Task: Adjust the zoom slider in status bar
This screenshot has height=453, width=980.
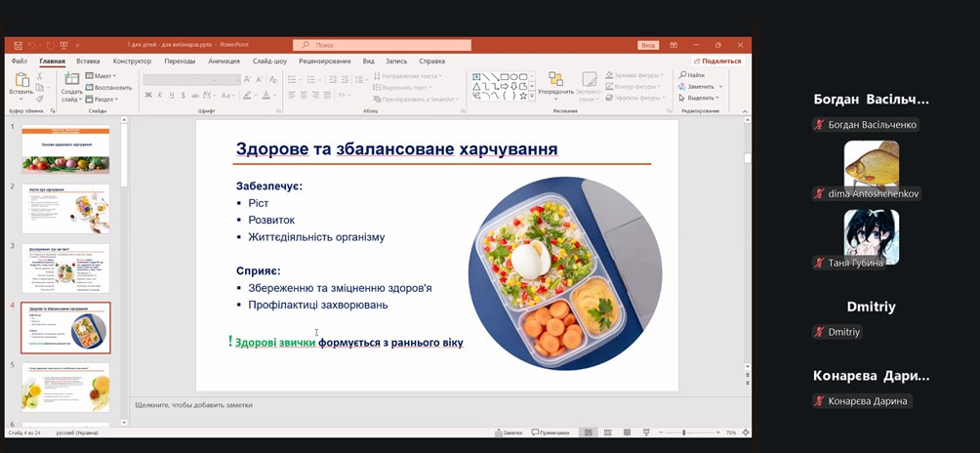Action: click(x=684, y=432)
